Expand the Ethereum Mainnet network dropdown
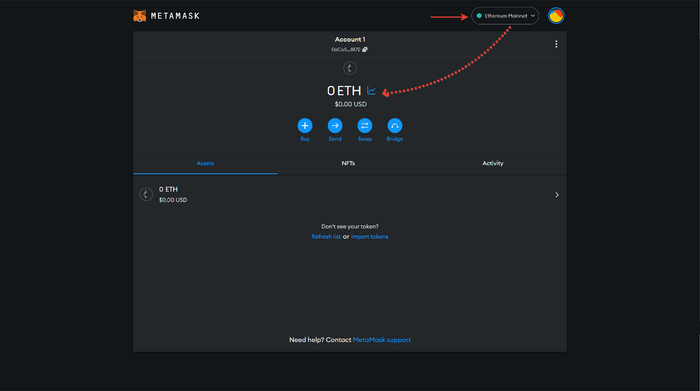700x391 pixels. pos(505,16)
